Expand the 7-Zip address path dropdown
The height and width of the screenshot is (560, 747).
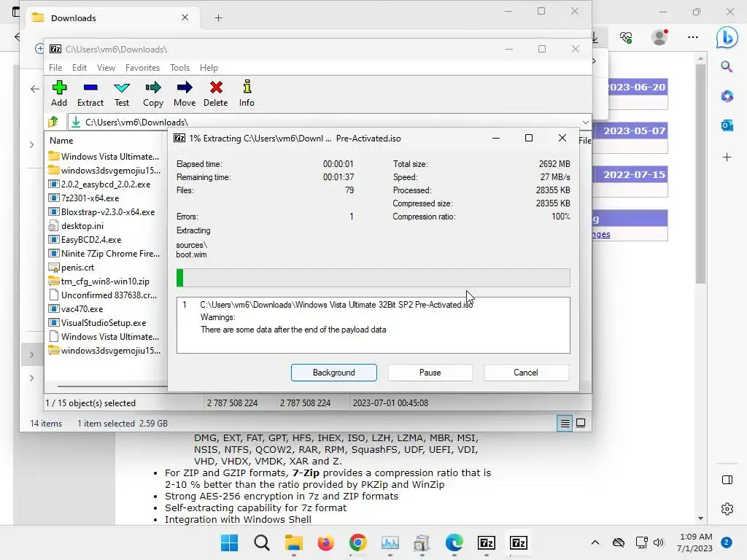coord(585,122)
